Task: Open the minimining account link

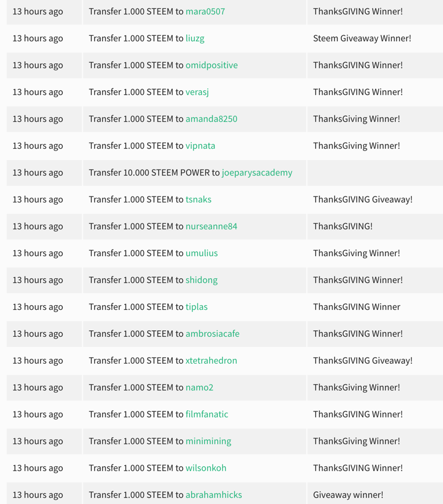Action: point(208,441)
